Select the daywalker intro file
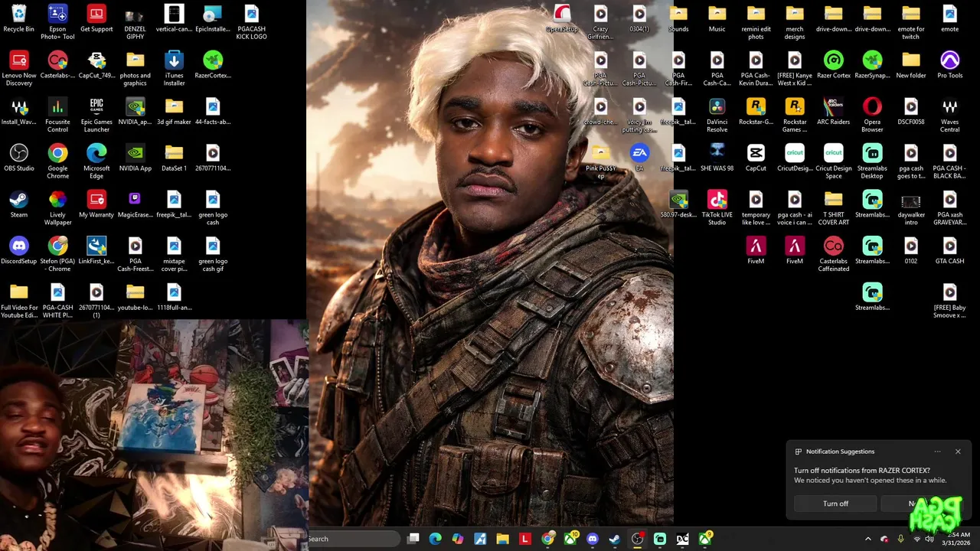980x551 pixels. (911, 208)
